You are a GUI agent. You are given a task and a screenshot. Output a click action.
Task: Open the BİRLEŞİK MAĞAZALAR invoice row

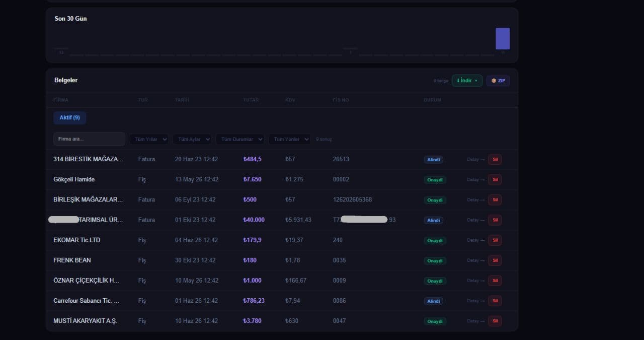282,200
